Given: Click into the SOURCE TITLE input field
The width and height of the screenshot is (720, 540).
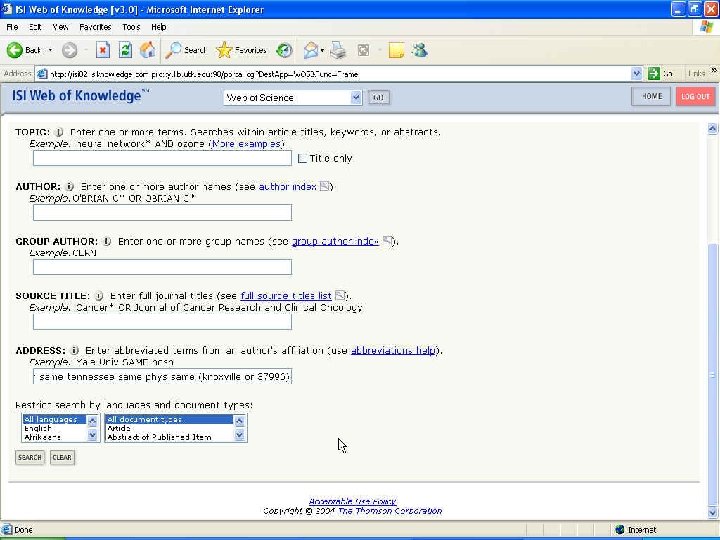Looking at the screenshot, I should (163, 322).
